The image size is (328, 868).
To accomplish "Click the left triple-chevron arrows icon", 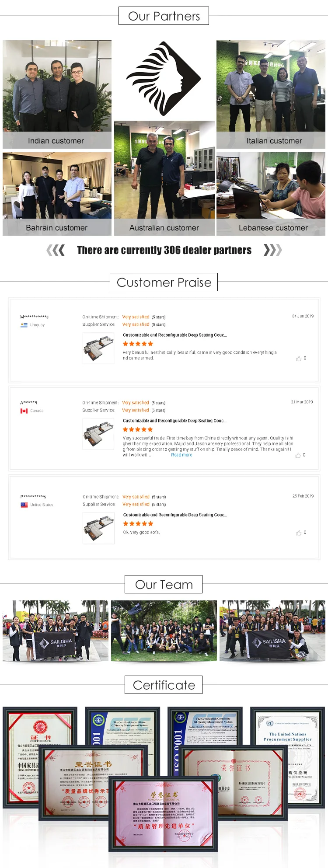I will (x=56, y=250).
